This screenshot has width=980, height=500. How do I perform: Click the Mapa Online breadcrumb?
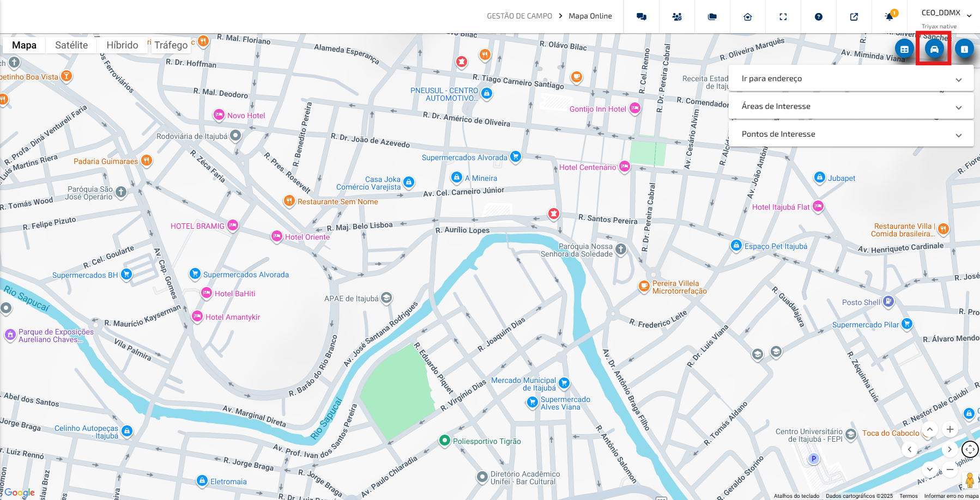(590, 16)
